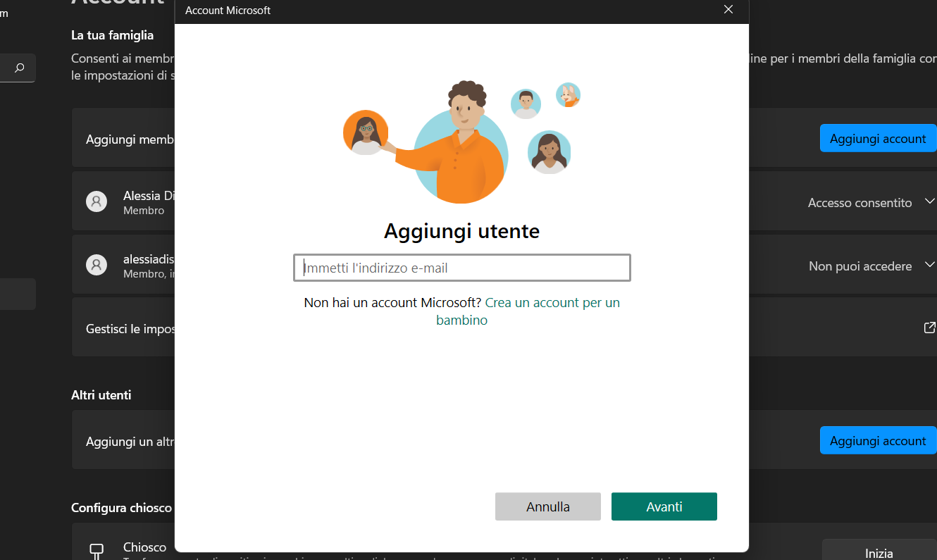Image resolution: width=937 pixels, height=560 pixels.
Task: Click the 'Altri utenti' section heading
Action: click(101, 395)
